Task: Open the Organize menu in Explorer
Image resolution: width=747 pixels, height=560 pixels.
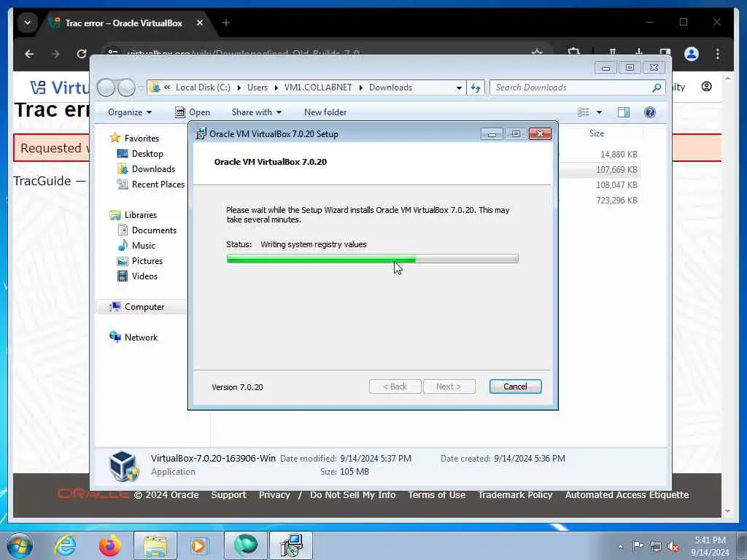Action: click(130, 112)
